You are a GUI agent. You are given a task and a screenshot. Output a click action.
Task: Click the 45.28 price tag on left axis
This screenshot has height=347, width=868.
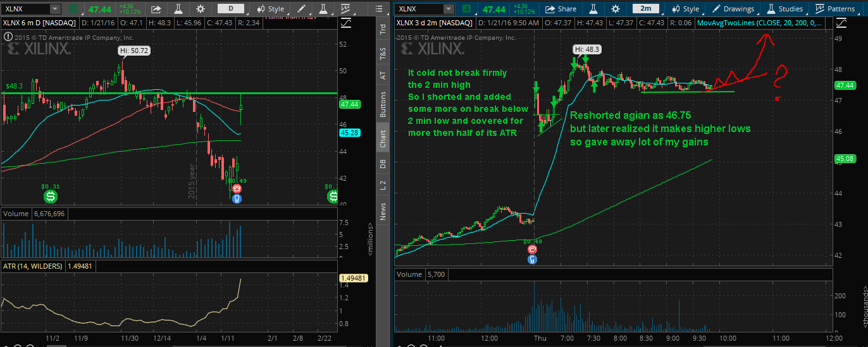pos(350,133)
